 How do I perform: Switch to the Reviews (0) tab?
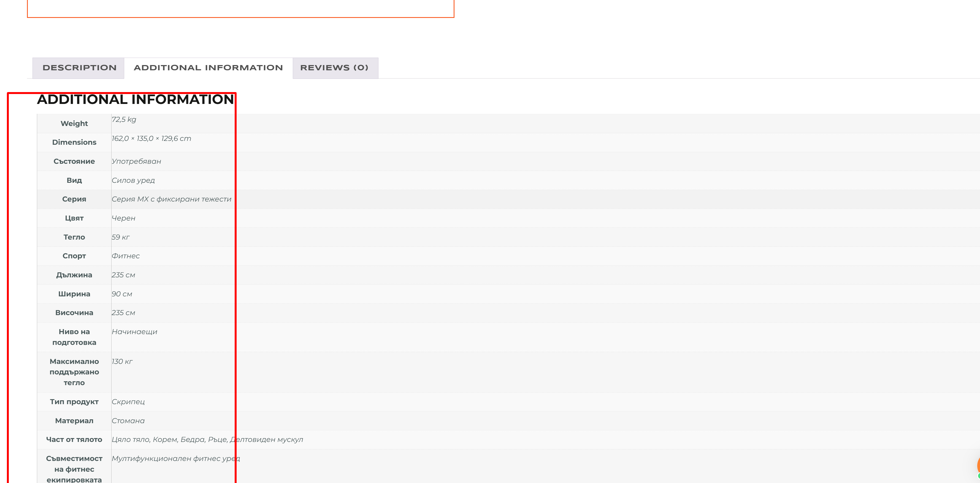335,68
